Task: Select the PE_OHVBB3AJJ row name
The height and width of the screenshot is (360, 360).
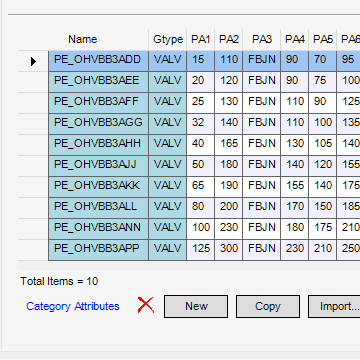Action: click(99, 166)
